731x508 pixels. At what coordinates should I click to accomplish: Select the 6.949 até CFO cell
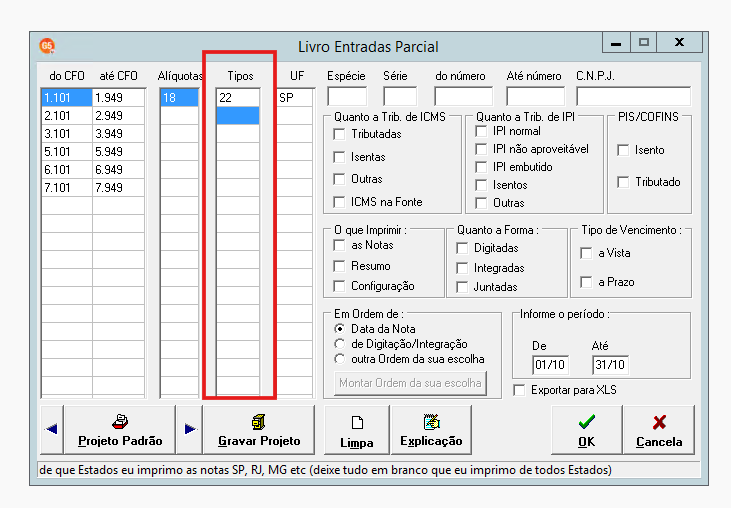118,170
